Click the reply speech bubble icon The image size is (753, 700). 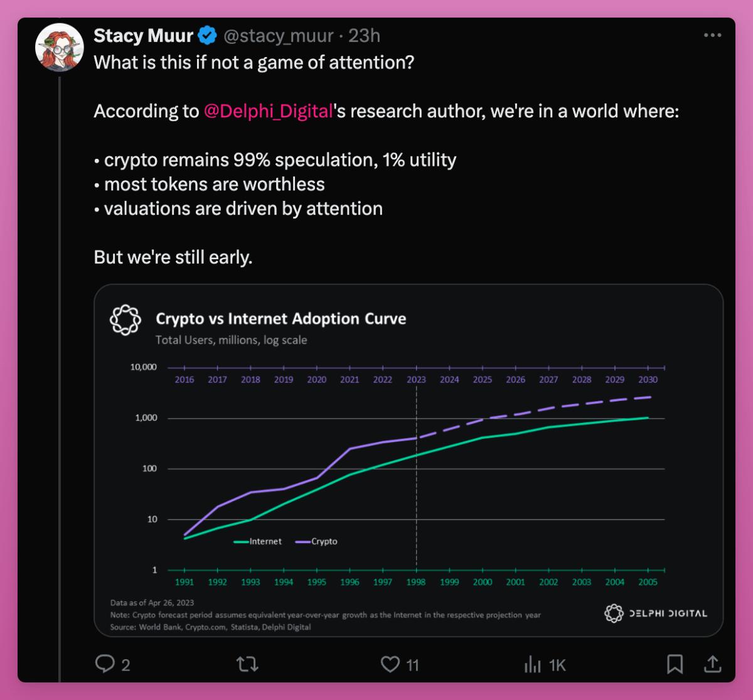pos(105,664)
